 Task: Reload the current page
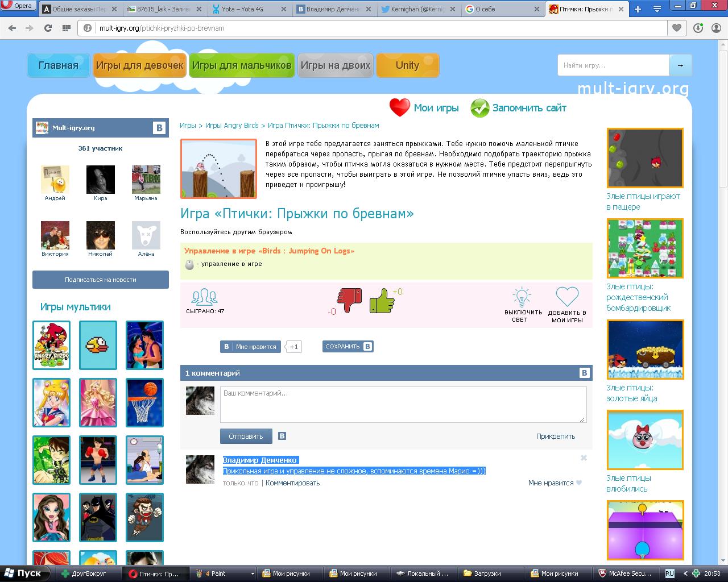pos(48,28)
